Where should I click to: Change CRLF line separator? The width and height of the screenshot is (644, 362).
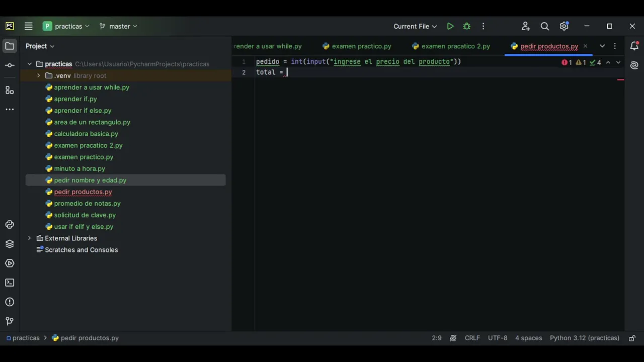click(472, 338)
